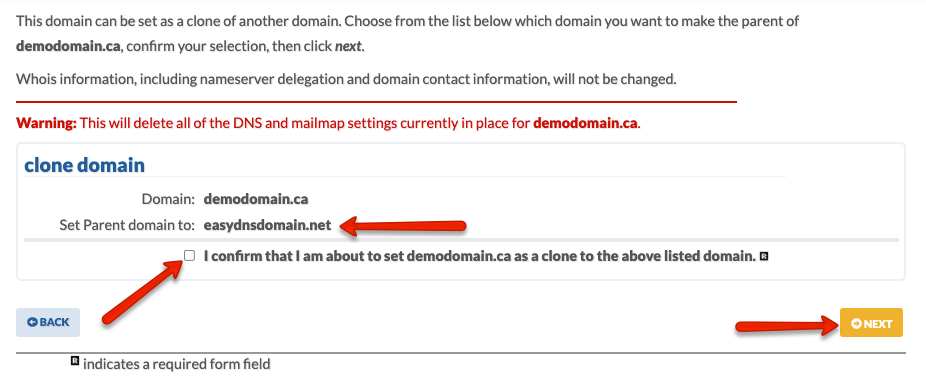Click bold demodomain.ca in the red warning
Viewport: 926px width, 386px height.
585,124
